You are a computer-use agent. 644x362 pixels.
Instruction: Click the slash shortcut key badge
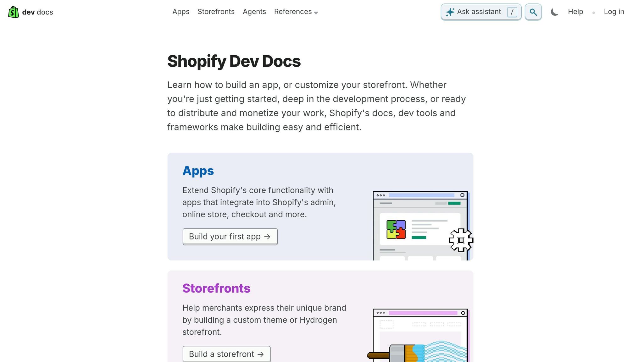(512, 12)
